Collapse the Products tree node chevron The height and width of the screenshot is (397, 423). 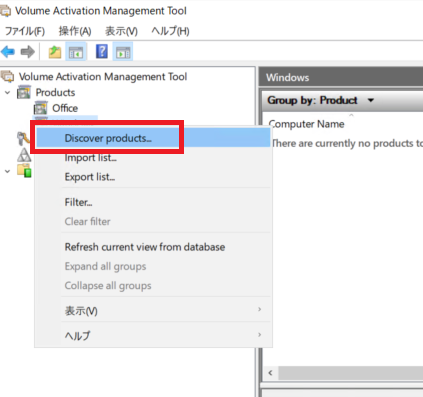point(8,93)
